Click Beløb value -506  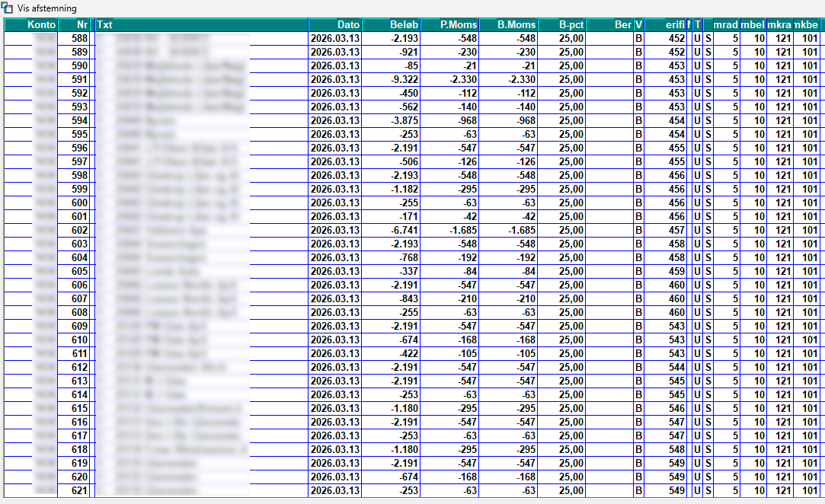click(409, 162)
